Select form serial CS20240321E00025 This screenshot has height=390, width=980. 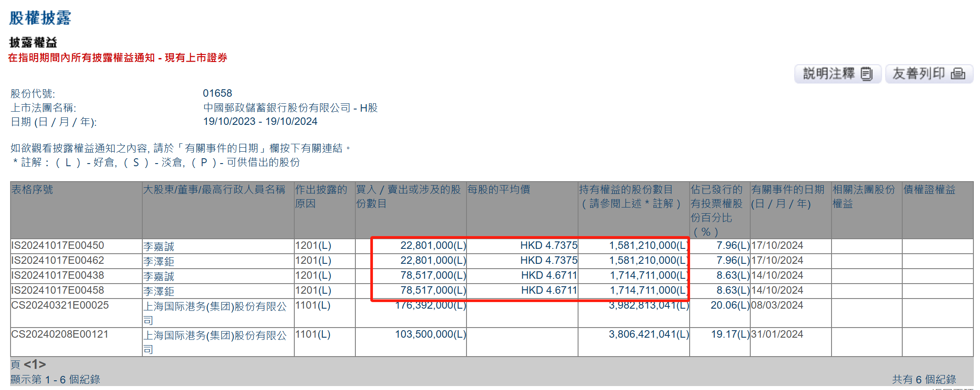pos(60,305)
